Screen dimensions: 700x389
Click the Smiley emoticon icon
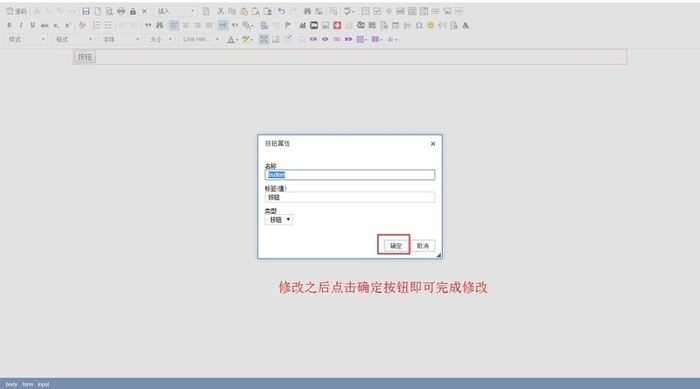click(430, 25)
